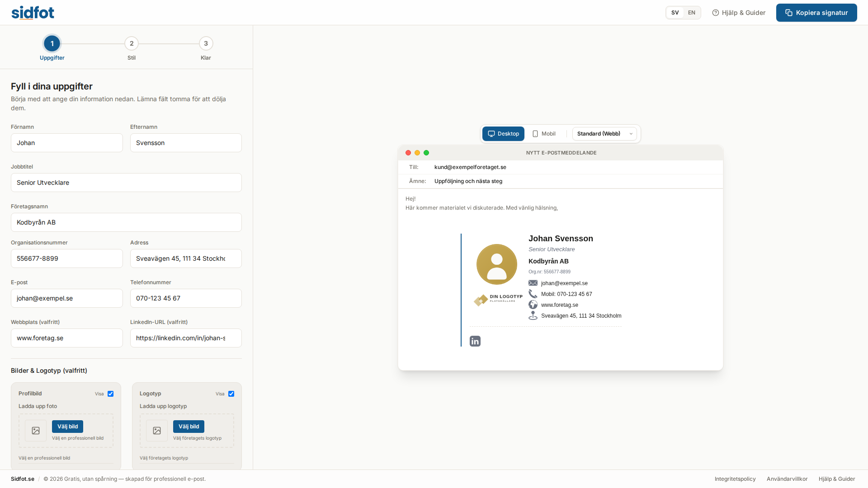Viewport: 868px width, 488px height.
Task: Click johan@exempel.se in the signature preview
Action: pyautogui.click(x=564, y=283)
